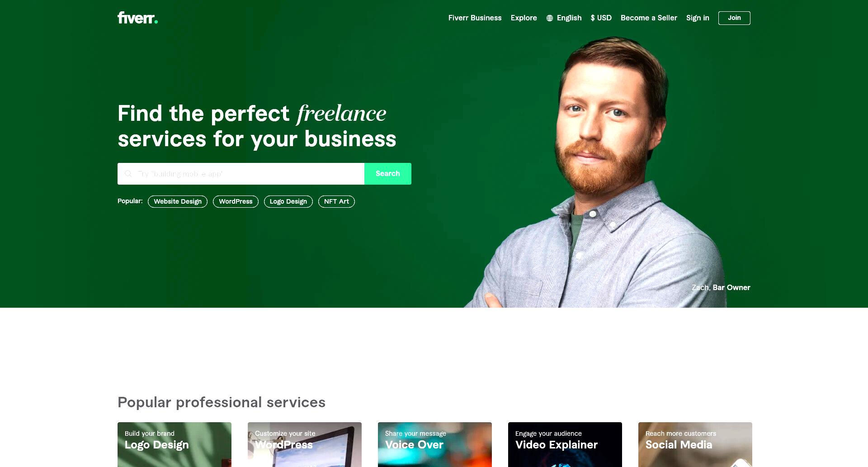Click Become a Seller link
This screenshot has height=467, width=868.
click(x=649, y=18)
